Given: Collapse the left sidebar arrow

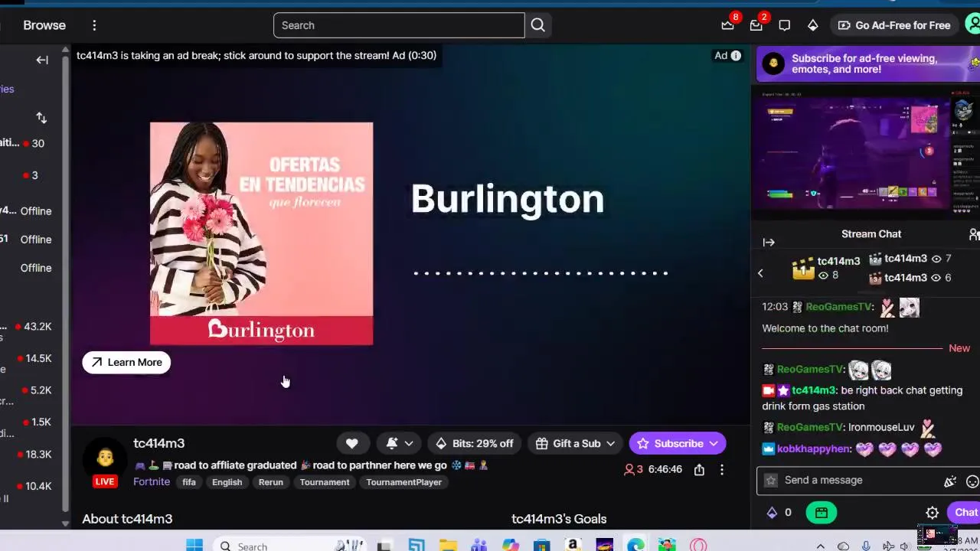Looking at the screenshot, I should click(42, 60).
